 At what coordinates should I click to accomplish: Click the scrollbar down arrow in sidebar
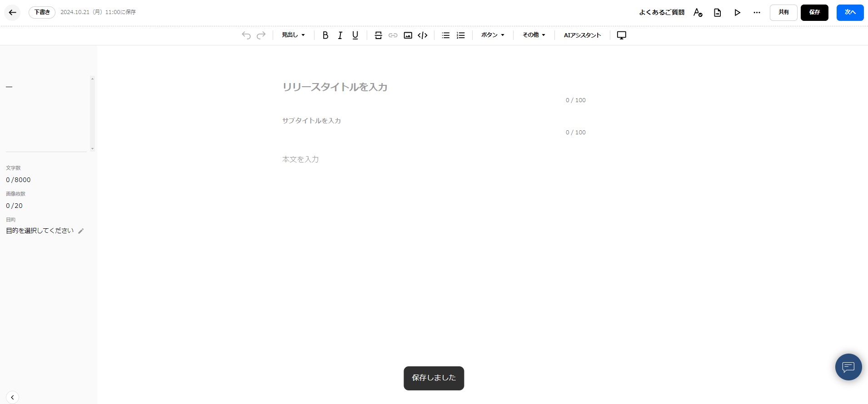tap(92, 149)
